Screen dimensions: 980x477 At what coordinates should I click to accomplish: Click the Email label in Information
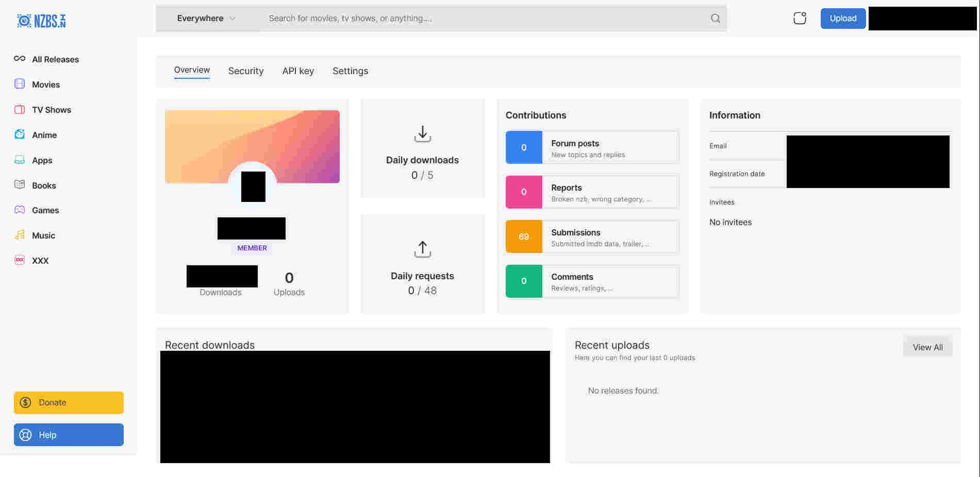tap(718, 146)
